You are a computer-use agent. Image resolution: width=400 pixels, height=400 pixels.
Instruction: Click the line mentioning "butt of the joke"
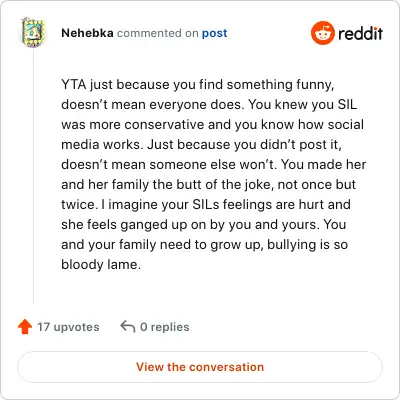208,185
